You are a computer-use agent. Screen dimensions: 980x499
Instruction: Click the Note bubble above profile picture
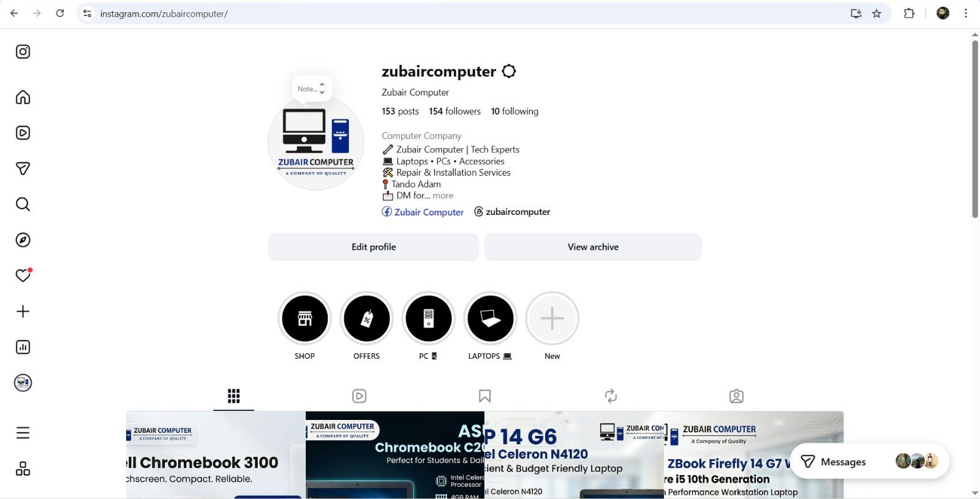click(x=312, y=89)
